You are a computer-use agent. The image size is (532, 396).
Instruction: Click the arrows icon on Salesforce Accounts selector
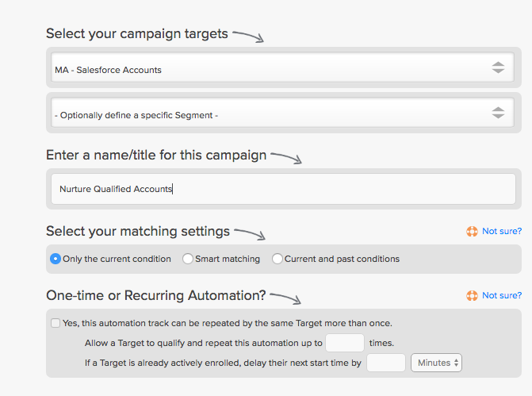click(x=498, y=67)
